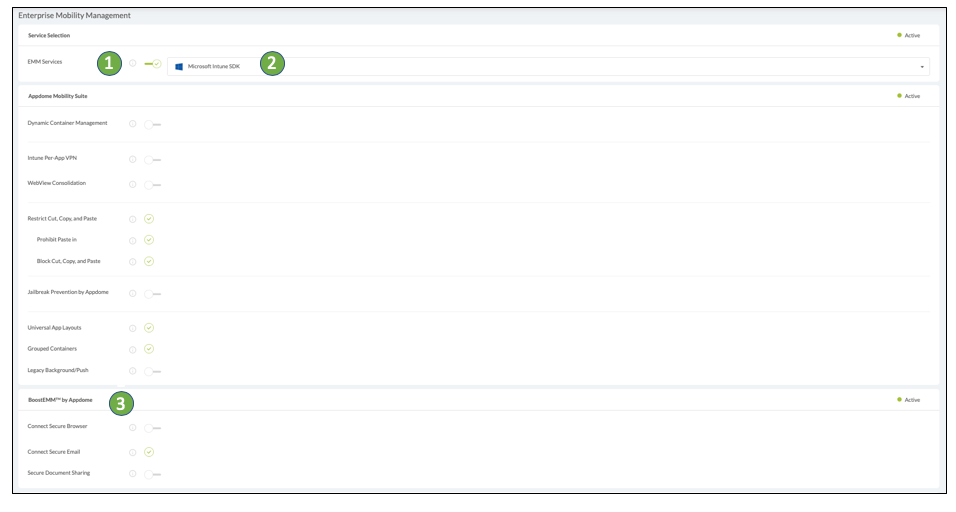Click info icon beside Secure Document Sharing
This screenshot has width=956, height=512.
133,473
